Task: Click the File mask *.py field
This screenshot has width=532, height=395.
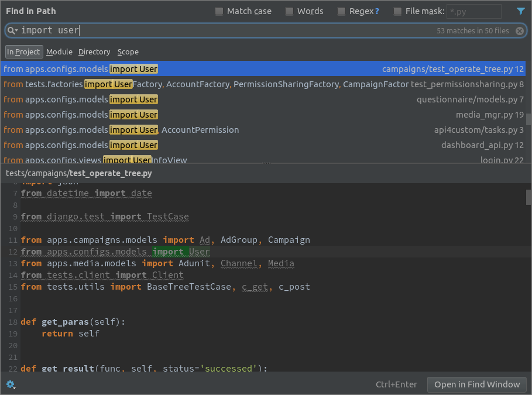Action: [x=473, y=11]
